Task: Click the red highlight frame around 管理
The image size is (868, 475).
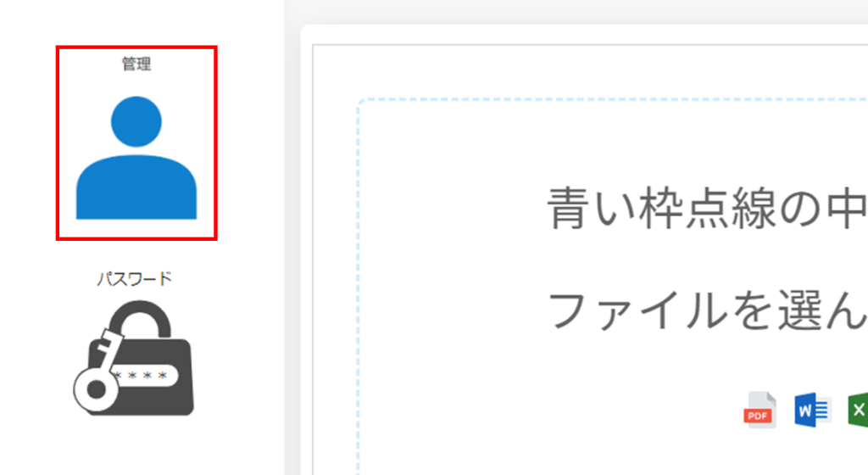Action: click(x=136, y=47)
